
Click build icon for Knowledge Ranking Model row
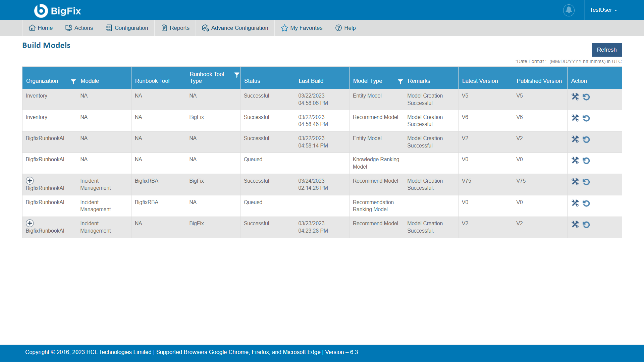(575, 161)
